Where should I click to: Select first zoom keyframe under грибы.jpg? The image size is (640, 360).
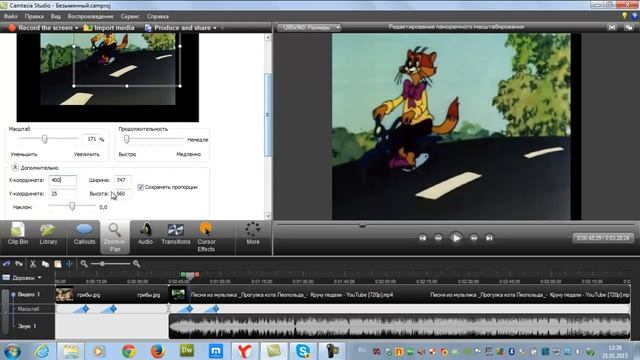click(86, 309)
